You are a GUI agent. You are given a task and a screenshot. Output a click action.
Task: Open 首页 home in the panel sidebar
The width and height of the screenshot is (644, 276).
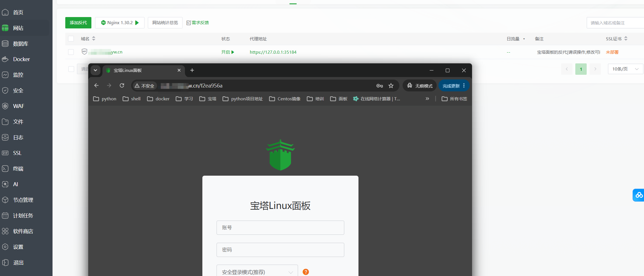point(18,13)
